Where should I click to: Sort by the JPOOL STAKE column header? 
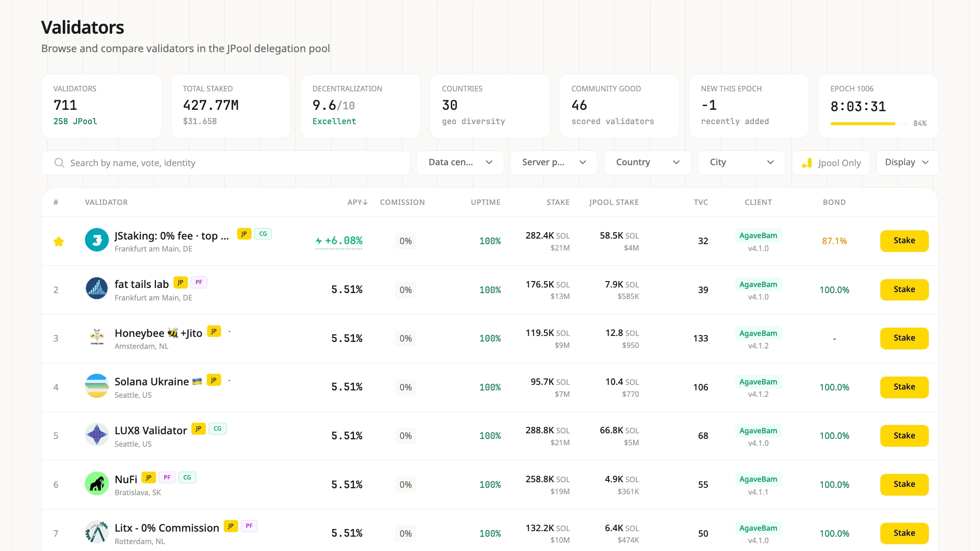pyautogui.click(x=614, y=202)
